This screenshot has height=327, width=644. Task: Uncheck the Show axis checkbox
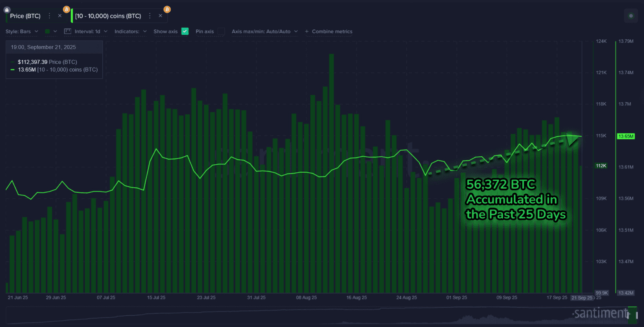tap(185, 31)
